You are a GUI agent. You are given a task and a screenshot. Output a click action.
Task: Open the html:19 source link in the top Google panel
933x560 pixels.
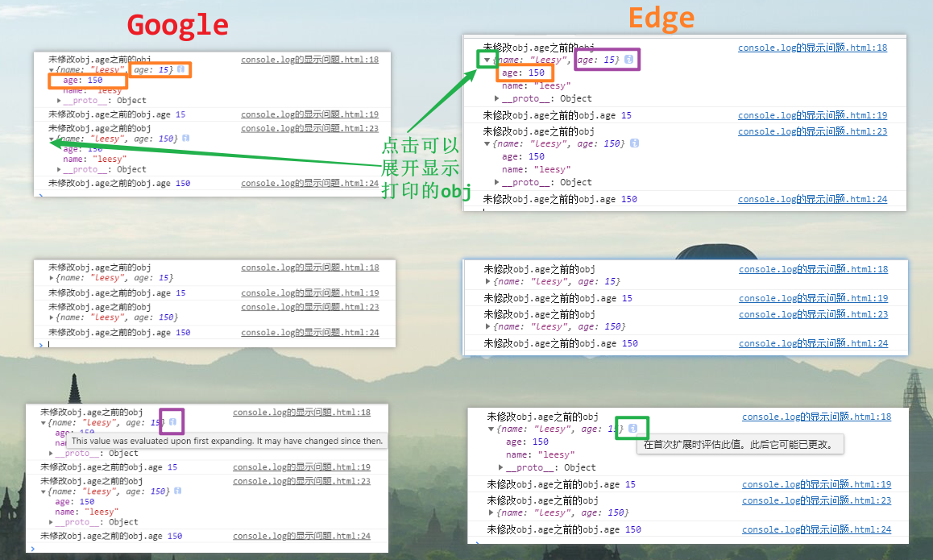point(309,114)
